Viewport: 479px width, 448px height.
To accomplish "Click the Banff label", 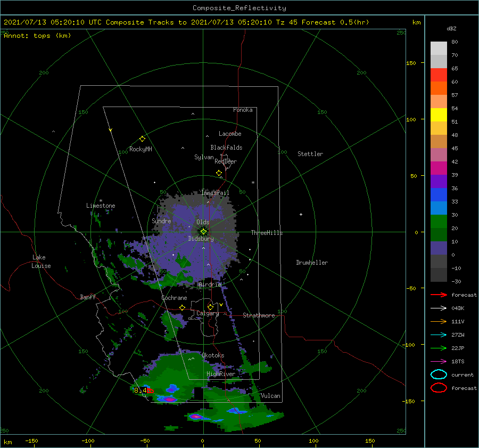I will (x=88, y=297).
